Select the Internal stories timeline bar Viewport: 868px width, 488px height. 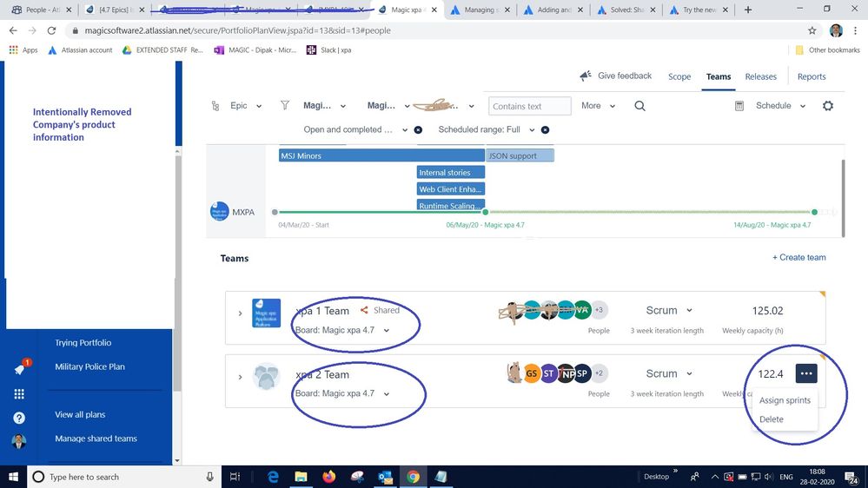tap(451, 173)
